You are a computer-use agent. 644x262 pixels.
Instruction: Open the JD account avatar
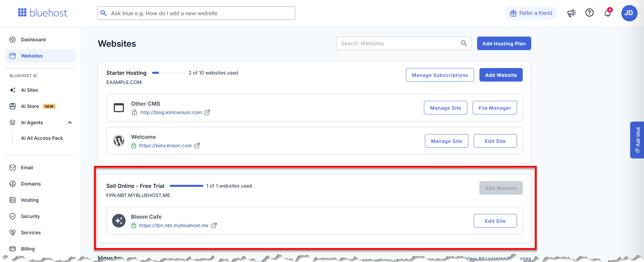(x=629, y=13)
